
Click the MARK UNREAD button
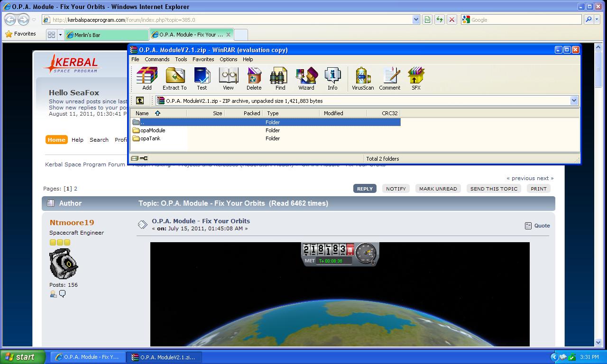(x=438, y=189)
